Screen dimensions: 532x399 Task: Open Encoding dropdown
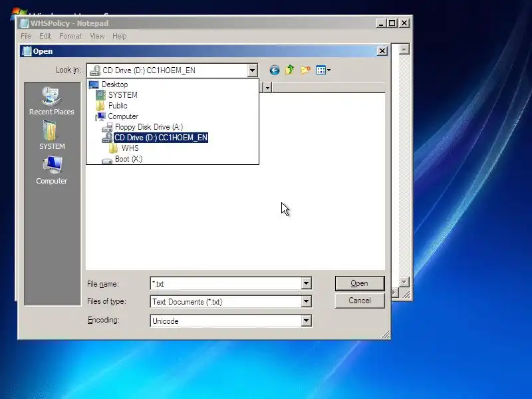(306, 321)
